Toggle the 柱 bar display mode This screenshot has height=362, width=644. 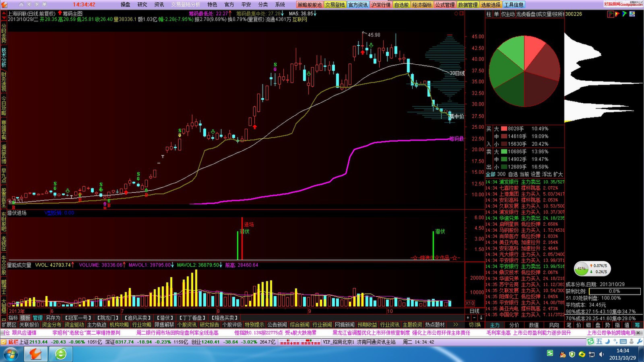pos(489,14)
